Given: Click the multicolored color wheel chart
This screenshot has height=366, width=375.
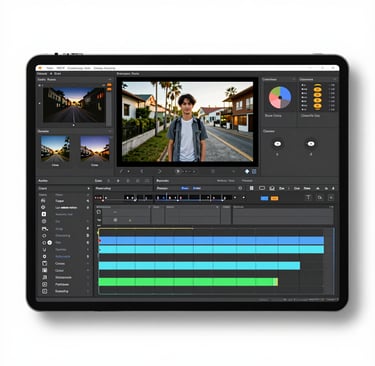Looking at the screenshot, I should tap(280, 97).
